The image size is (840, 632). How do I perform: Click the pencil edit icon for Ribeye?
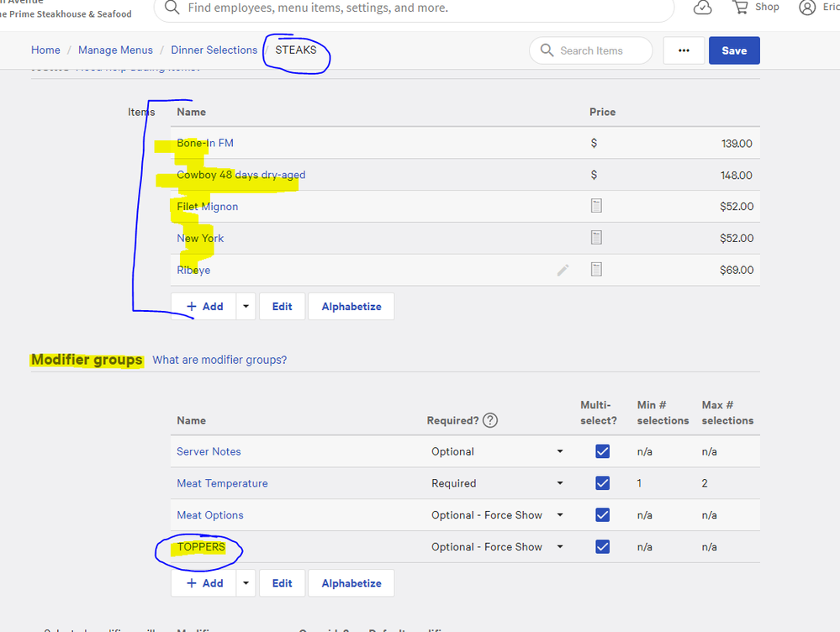coord(563,270)
